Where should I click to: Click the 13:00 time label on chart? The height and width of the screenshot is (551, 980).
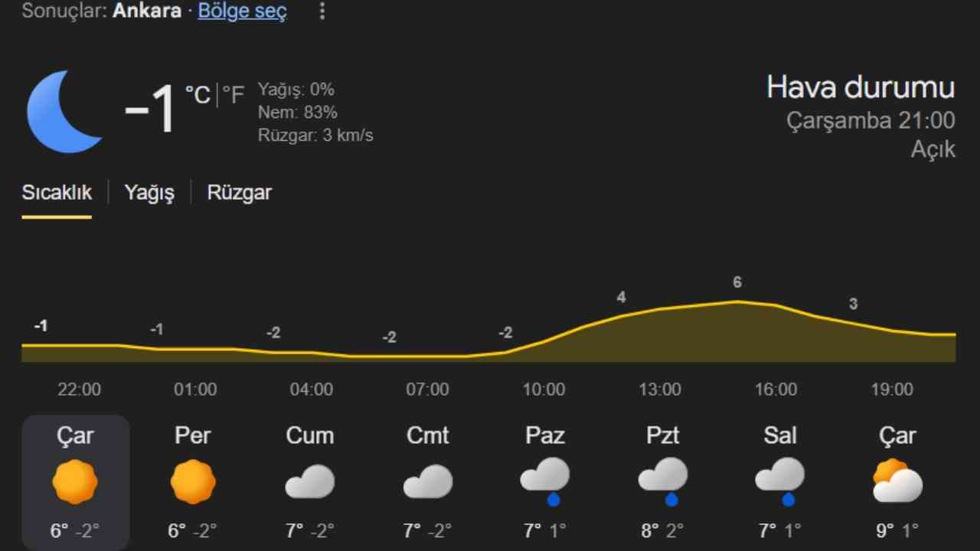click(660, 390)
